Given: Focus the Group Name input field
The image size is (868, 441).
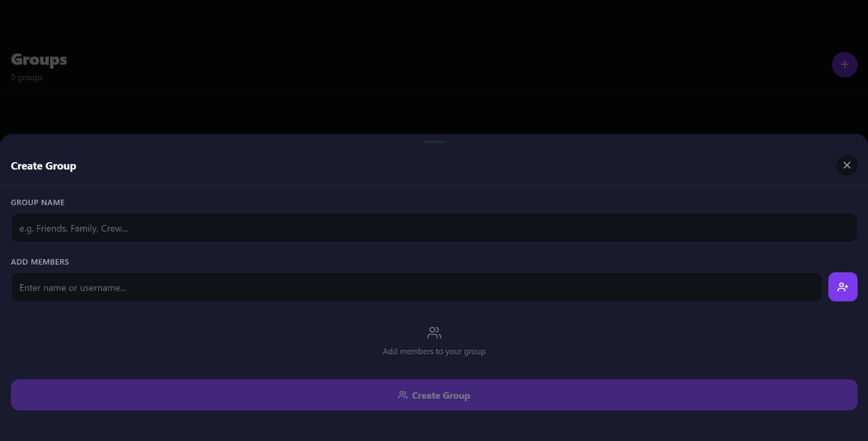Looking at the screenshot, I should click(x=434, y=228).
